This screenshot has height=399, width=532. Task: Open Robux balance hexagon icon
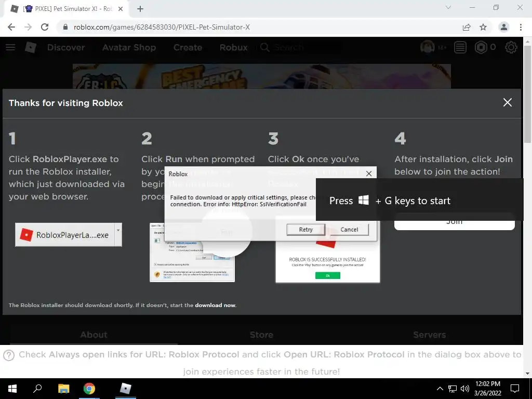point(481,47)
